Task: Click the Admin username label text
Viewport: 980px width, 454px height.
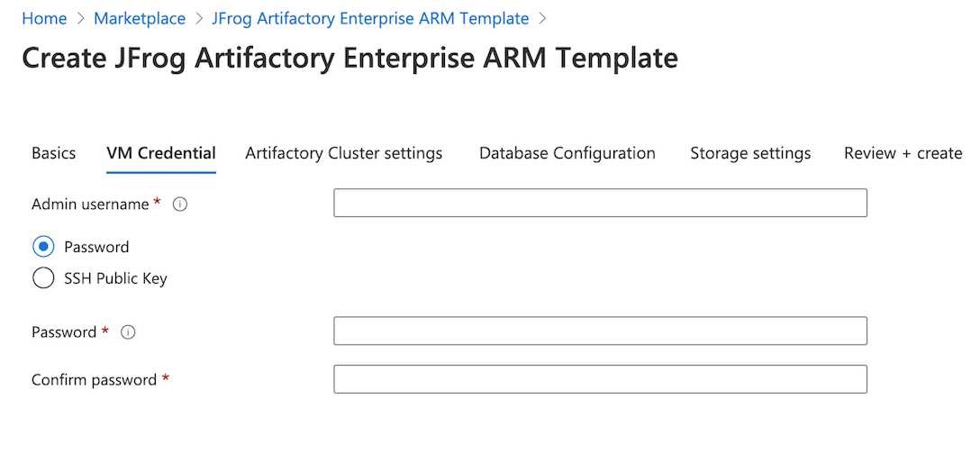Action: coord(90,204)
